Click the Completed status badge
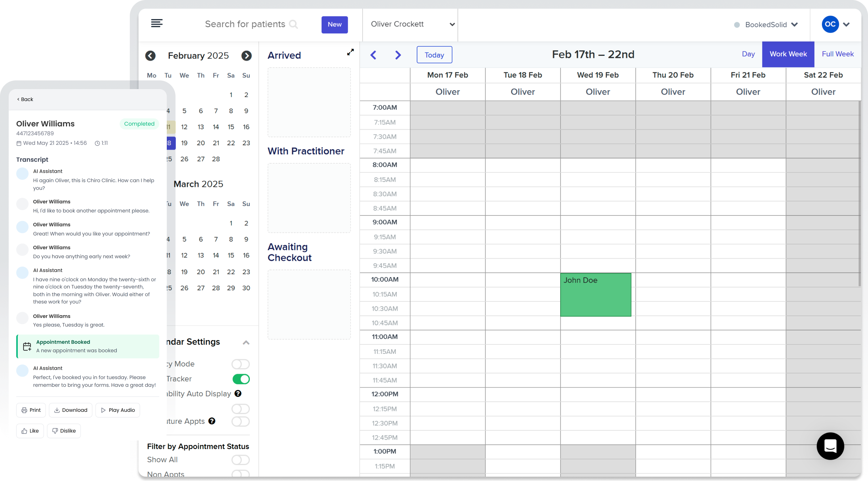Screen dimensions: 868x481 pyautogui.click(x=139, y=124)
